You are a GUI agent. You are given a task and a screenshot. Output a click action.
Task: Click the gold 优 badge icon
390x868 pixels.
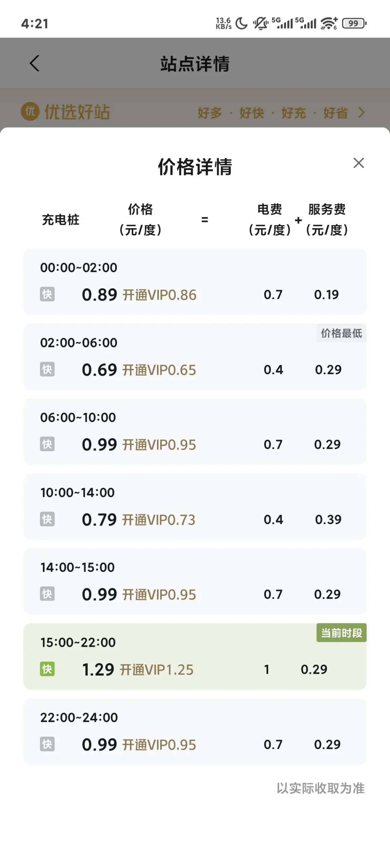pyautogui.click(x=30, y=111)
